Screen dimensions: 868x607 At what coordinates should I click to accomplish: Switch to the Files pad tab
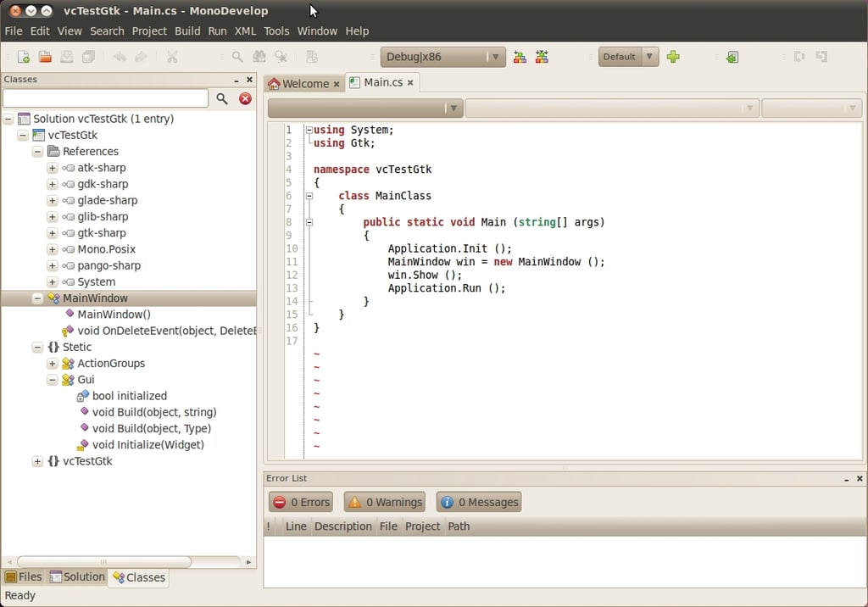tap(24, 577)
